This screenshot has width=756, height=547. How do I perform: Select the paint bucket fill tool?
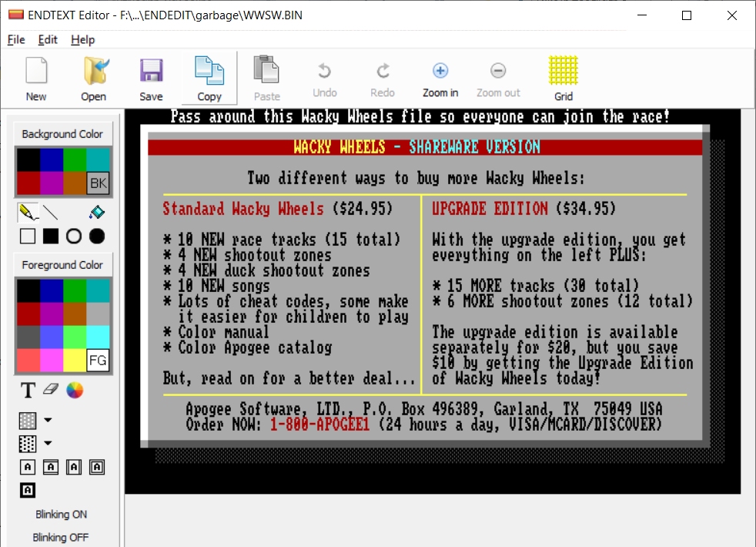point(97,212)
